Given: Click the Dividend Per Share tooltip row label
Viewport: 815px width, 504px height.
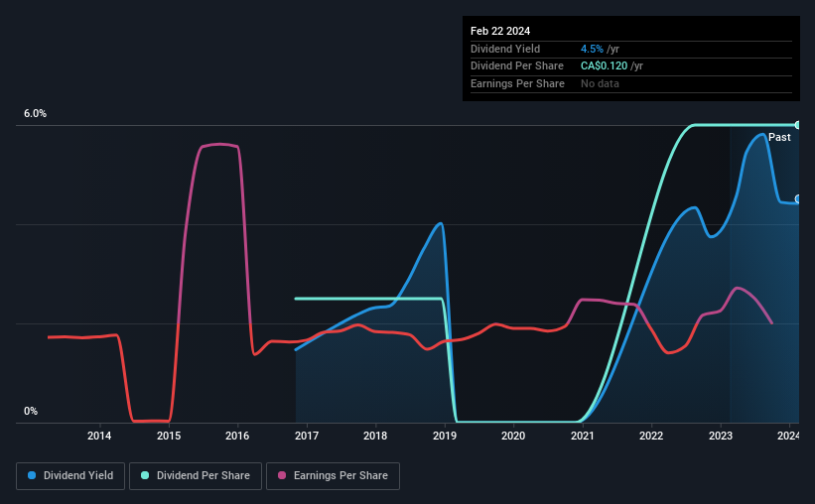Looking at the screenshot, I should (x=516, y=66).
